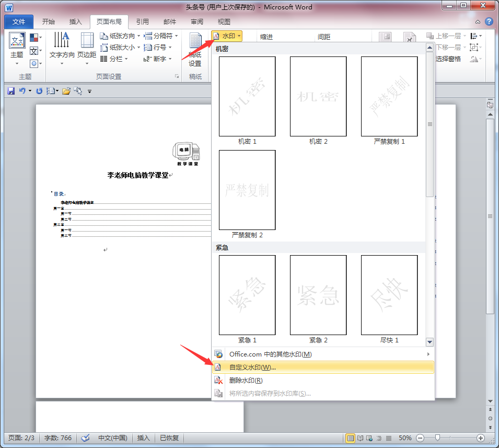Viewport: 499px width, 448px height.
Task: Click the Open folder icon in quick toolbar
Action: [x=66, y=91]
